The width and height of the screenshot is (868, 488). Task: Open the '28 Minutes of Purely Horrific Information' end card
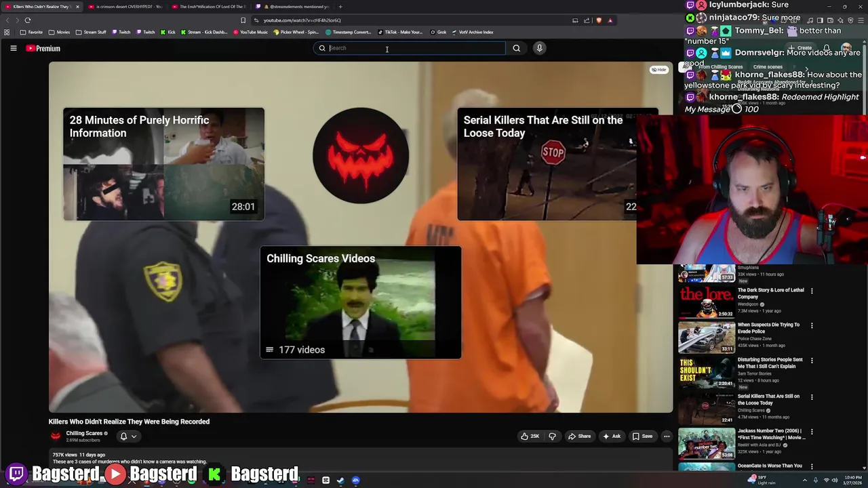pyautogui.click(x=163, y=164)
